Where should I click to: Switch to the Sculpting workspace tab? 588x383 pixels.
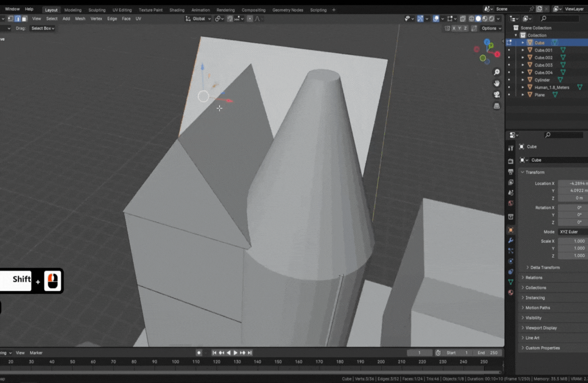(x=97, y=10)
